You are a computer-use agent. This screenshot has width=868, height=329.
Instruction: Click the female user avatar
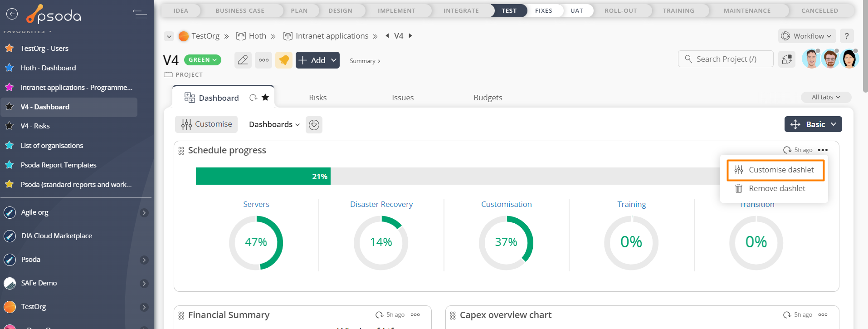[x=849, y=59]
